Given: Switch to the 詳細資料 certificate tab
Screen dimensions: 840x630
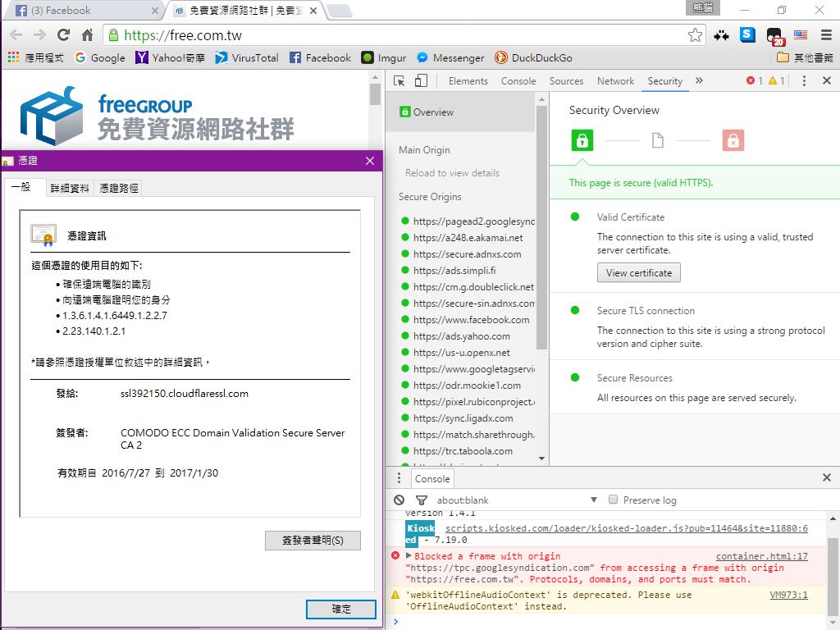Looking at the screenshot, I should 70,188.
